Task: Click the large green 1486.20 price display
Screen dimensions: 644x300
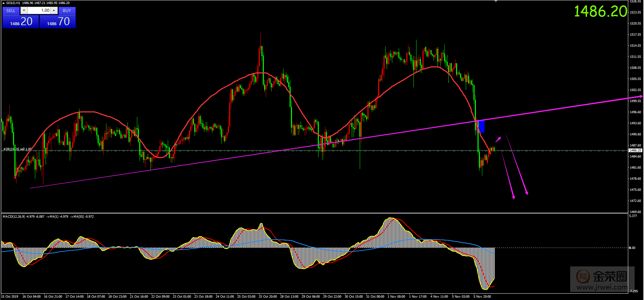Action: 600,11
